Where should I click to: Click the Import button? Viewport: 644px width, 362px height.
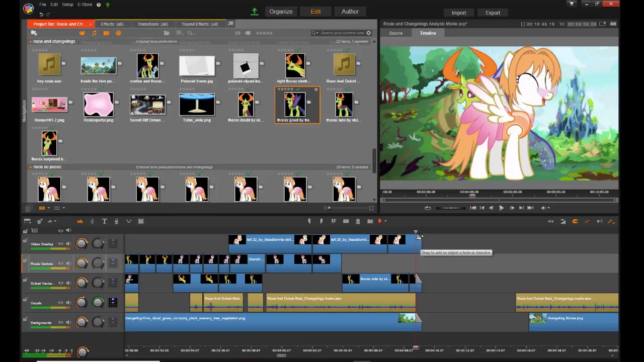pyautogui.click(x=459, y=13)
